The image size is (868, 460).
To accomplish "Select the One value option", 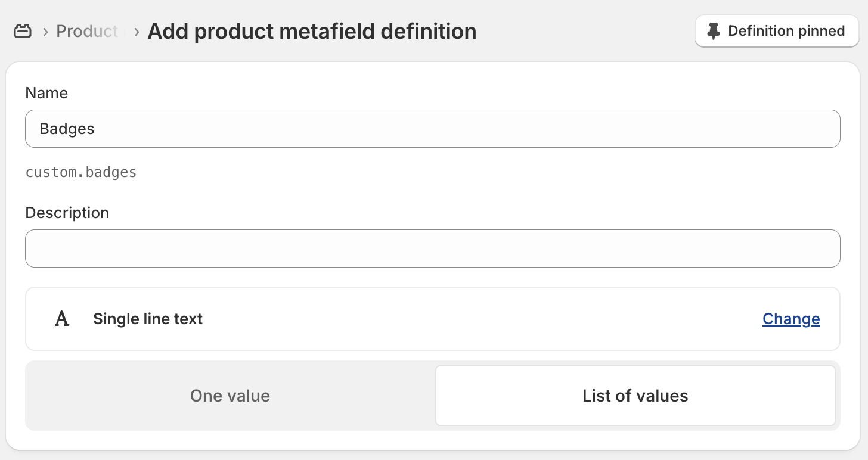I will coord(230,396).
